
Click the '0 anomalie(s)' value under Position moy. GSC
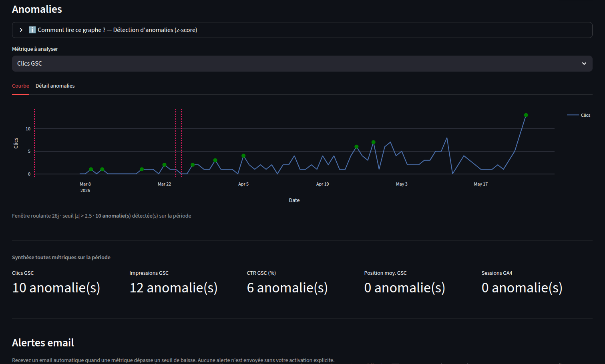(x=404, y=288)
